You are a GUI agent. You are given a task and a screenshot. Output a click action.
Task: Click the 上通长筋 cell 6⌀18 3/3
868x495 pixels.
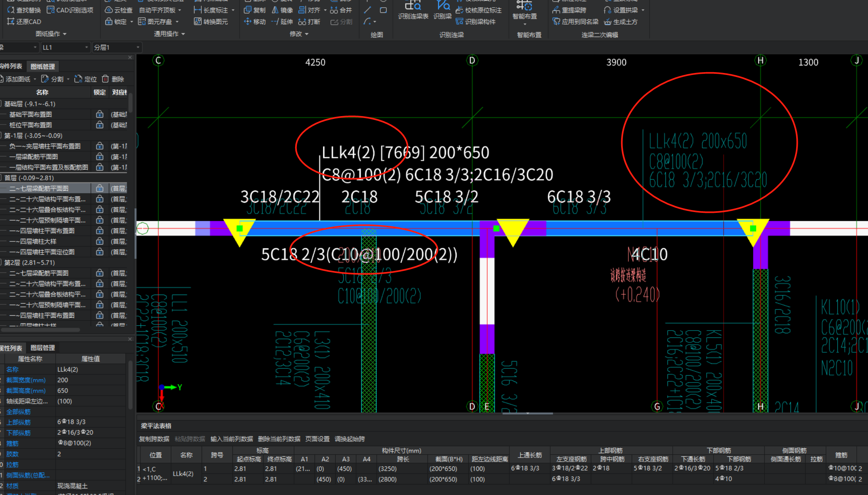pos(530,468)
